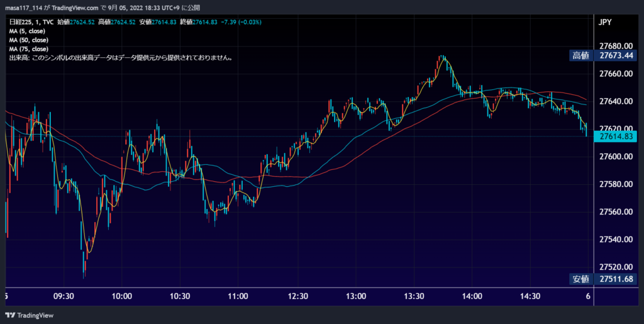Click the 出来高 volume data notice
This screenshot has height=324, width=644.
(x=121, y=58)
